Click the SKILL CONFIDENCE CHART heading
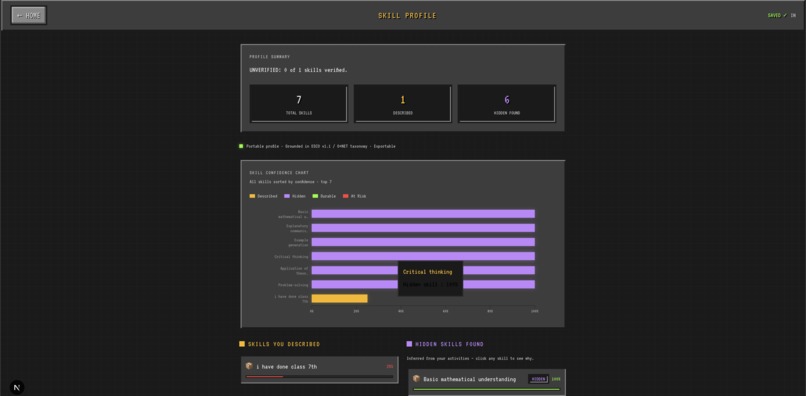This screenshot has height=396, width=806. click(279, 173)
